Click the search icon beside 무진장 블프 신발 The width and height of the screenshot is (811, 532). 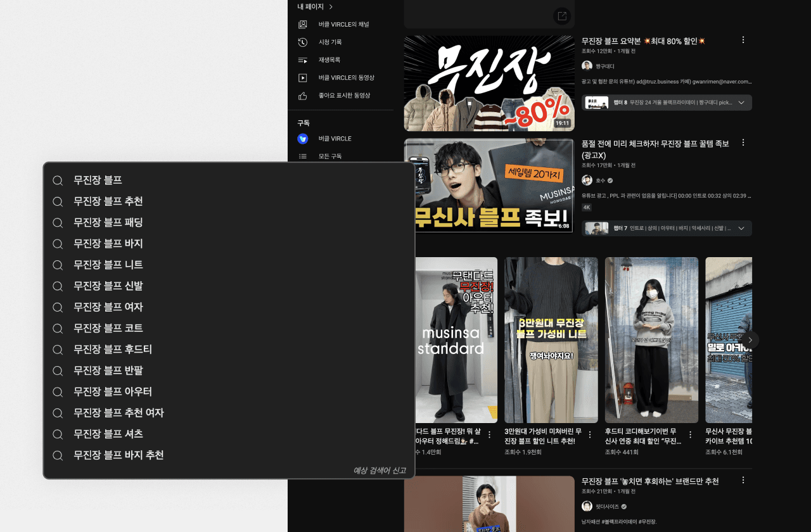(x=58, y=286)
